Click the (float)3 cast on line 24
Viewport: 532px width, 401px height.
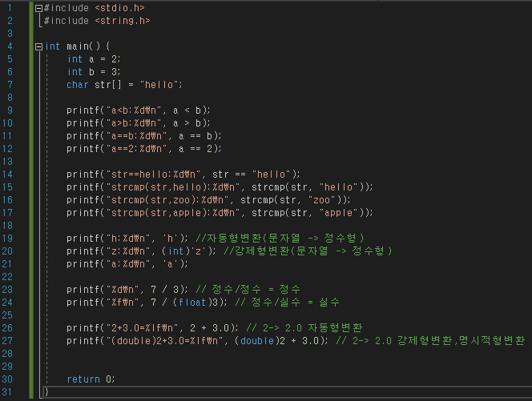click(x=195, y=303)
